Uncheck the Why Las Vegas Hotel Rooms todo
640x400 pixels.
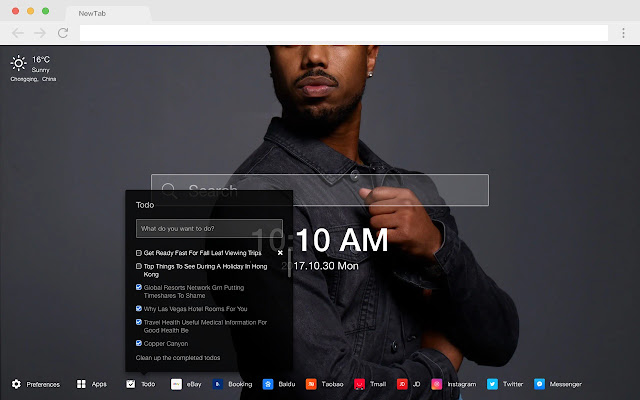pyautogui.click(x=139, y=309)
